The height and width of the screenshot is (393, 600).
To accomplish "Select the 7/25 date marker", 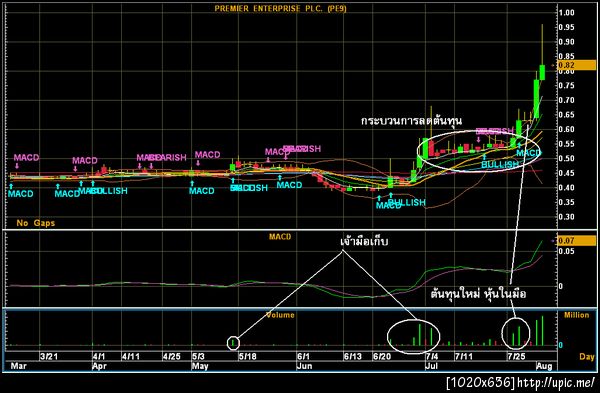I will pos(516,357).
